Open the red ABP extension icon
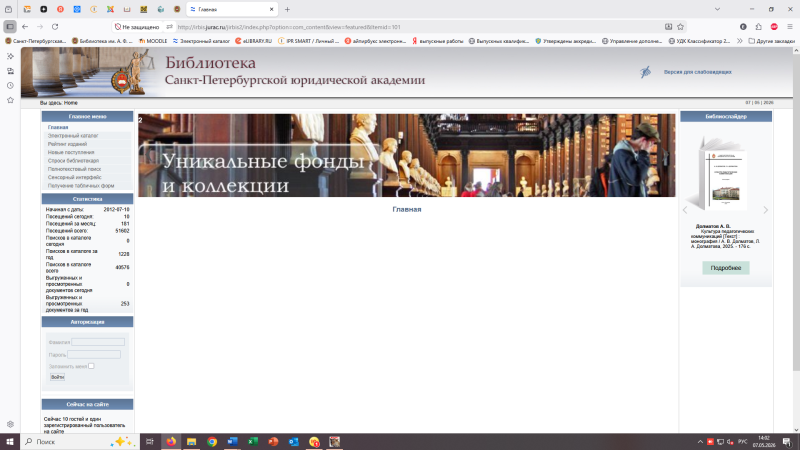The image size is (800, 450). (774, 27)
